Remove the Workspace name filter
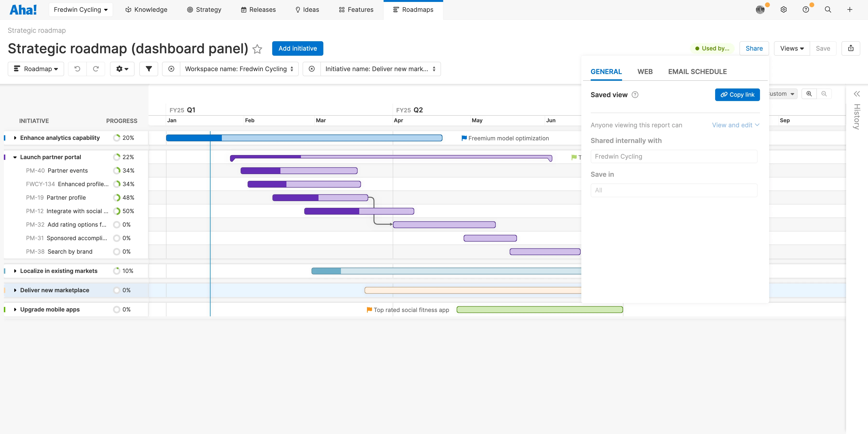This screenshot has width=868, height=434. [x=171, y=69]
